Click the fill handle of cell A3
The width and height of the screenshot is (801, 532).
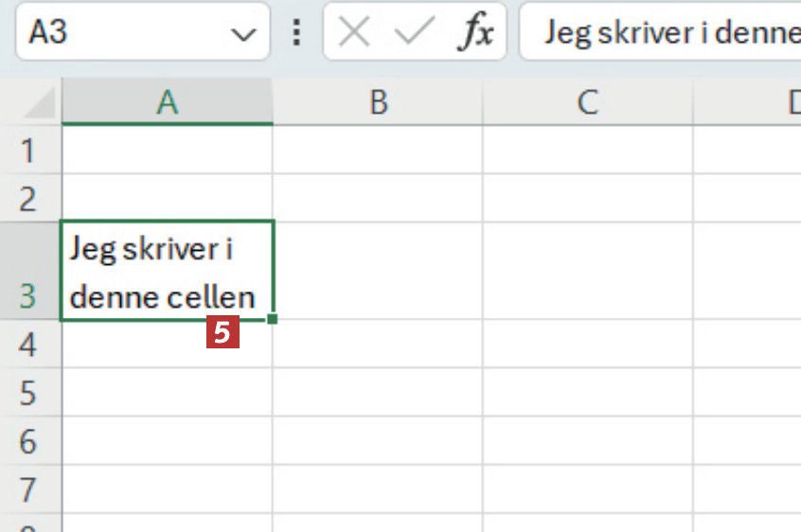point(273,320)
